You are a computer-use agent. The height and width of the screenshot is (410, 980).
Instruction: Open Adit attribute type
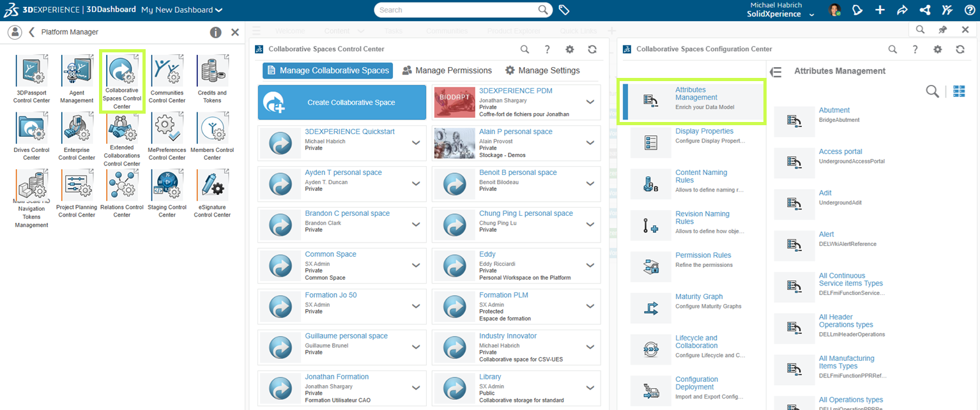click(x=825, y=193)
